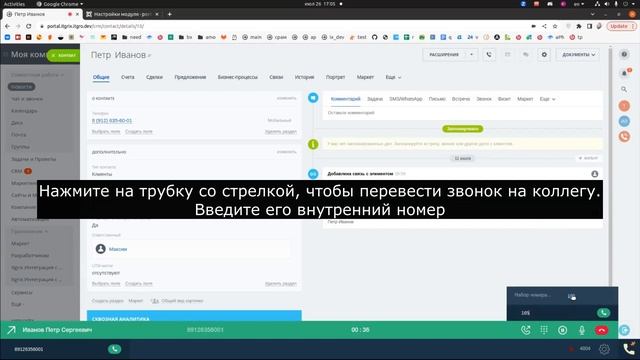Click the Оставьте комментарий input field
The width and height of the screenshot is (640, 360).
[x=462, y=113]
